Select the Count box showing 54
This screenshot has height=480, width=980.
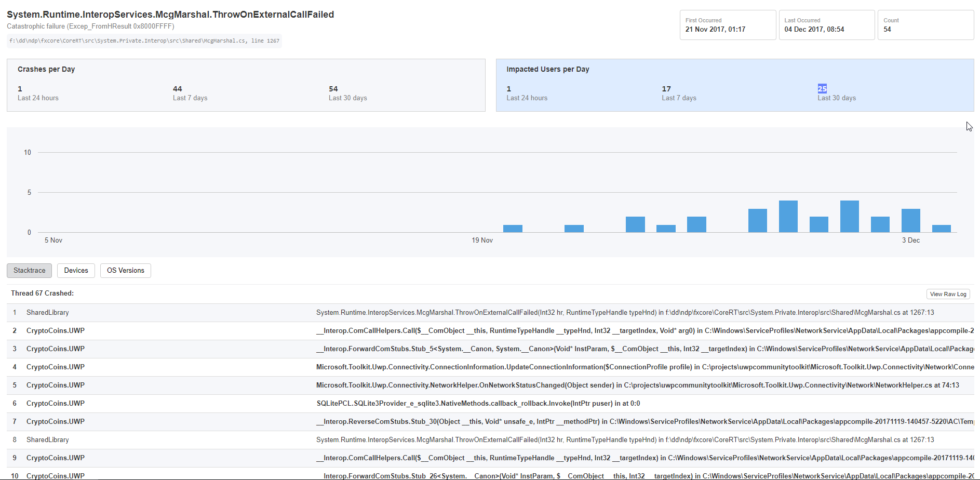pyautogui.click(x=925, y=24)
